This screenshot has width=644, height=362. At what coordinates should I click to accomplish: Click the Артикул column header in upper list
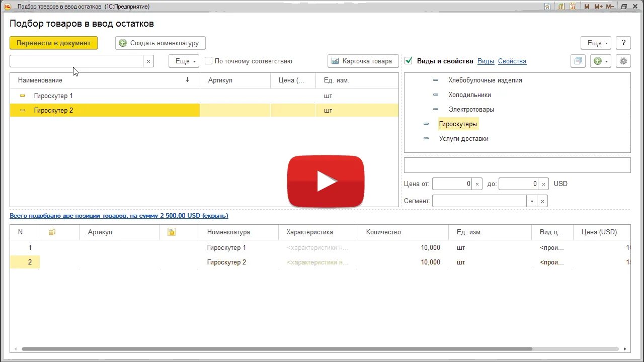point(235,80)
